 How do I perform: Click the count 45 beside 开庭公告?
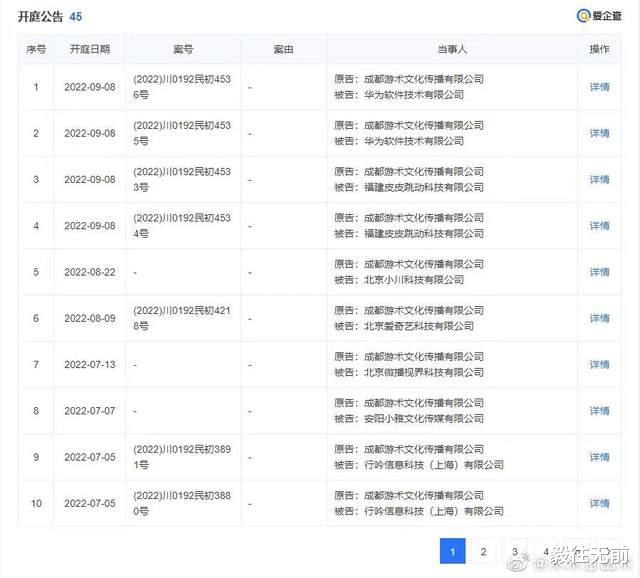click(x=76, y=17)
